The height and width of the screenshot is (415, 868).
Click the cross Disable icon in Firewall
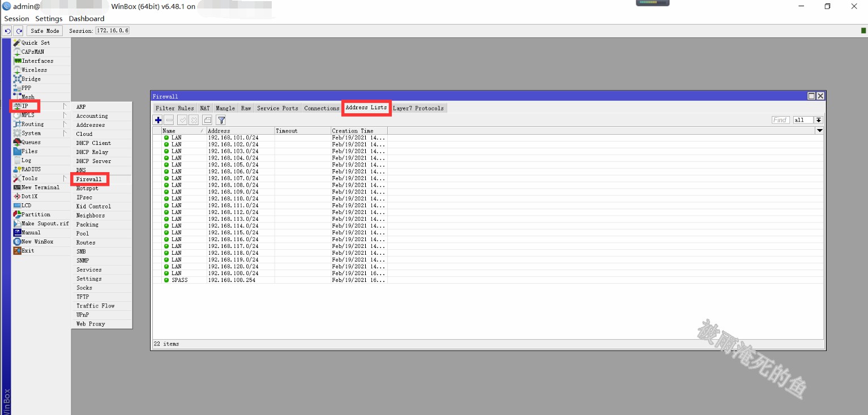click(194, 120)
